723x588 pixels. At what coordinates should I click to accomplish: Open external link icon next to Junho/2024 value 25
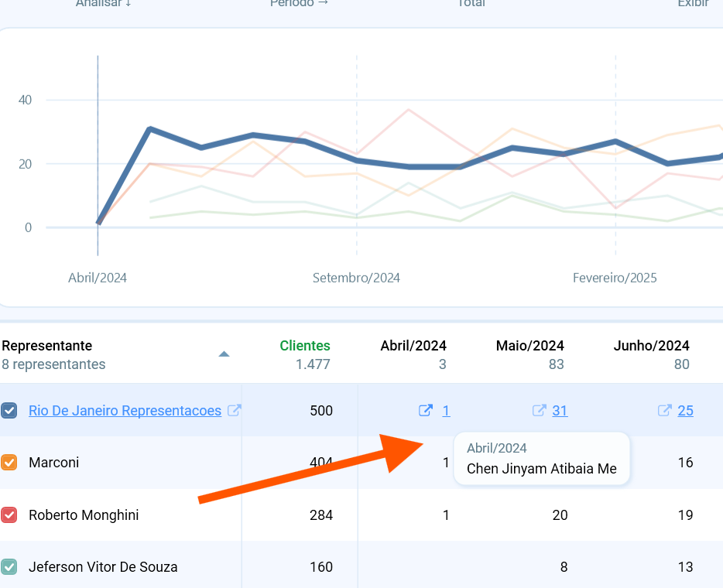[x=664, y=410]
